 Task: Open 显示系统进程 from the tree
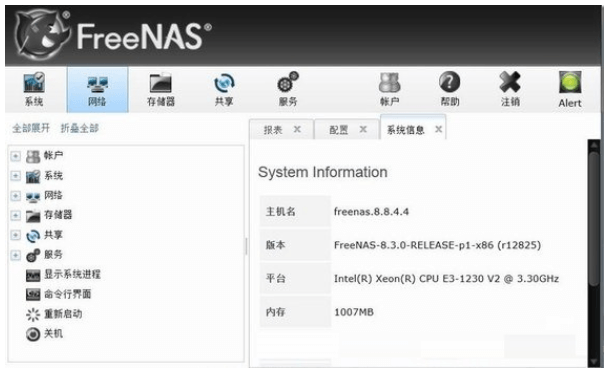72,274
